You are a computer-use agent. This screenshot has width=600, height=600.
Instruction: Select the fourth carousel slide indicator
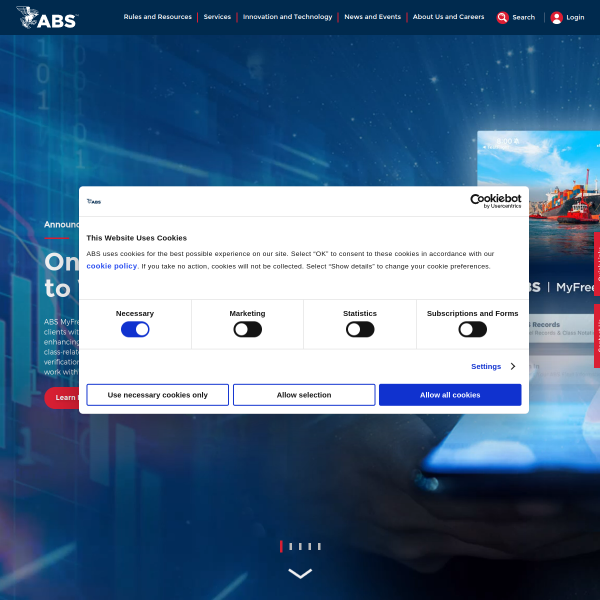click(310, 546)
